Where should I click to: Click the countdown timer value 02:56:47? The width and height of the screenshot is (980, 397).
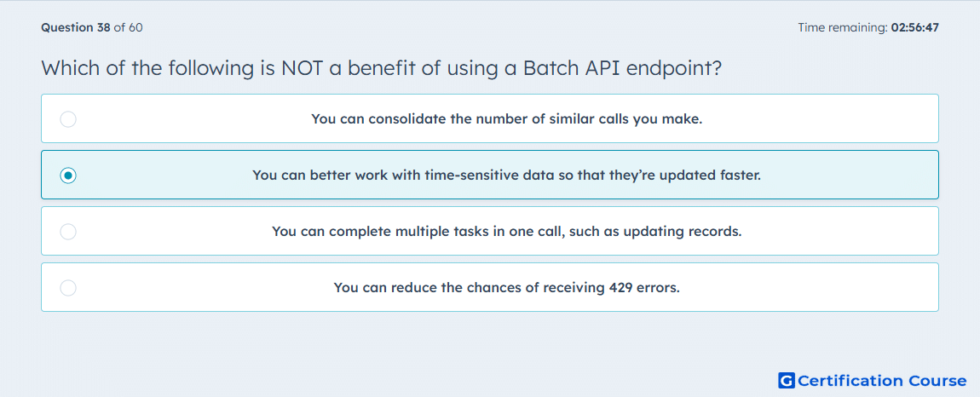tap(914, 28)
